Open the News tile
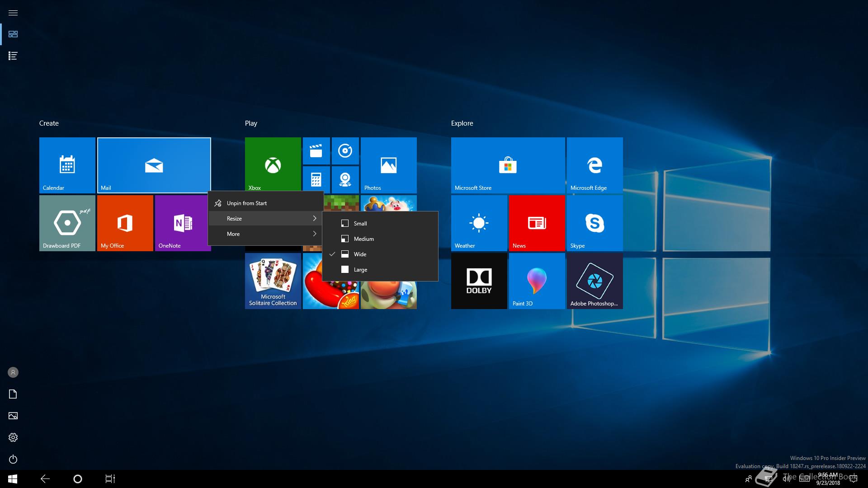The image size is (868, 488). [537, 223]
